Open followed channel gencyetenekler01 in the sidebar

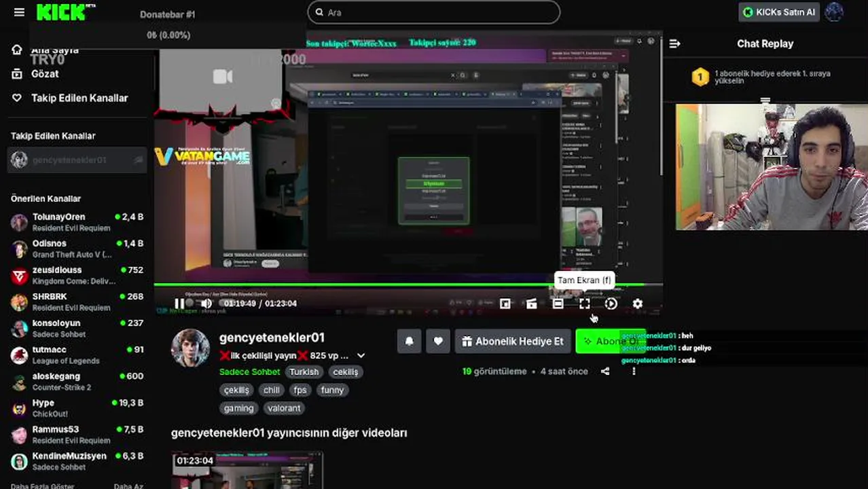tap(77, 160)
